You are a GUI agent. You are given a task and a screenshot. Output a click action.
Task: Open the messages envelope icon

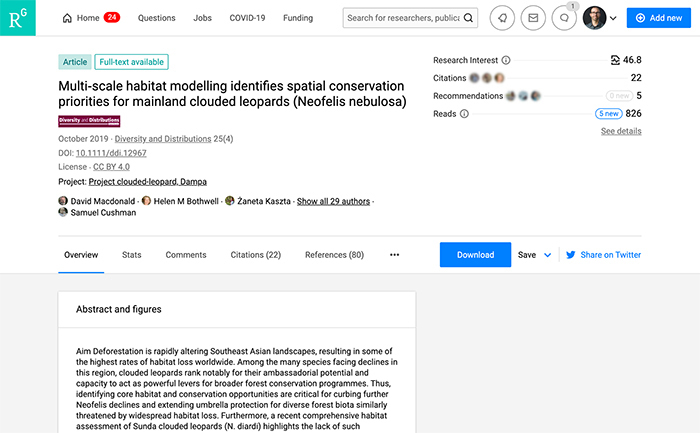(x=534, y=18)
